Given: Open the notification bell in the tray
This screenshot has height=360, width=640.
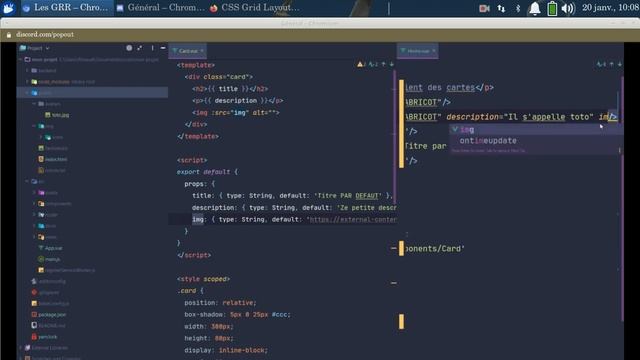Looking at the screenshot, I should click(x=535, y=8).
